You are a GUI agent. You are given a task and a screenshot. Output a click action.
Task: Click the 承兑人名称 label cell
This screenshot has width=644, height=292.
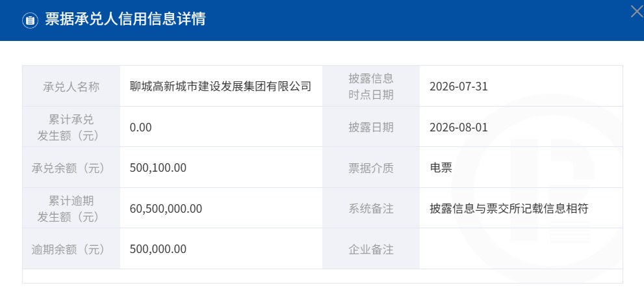click(71, 86)
